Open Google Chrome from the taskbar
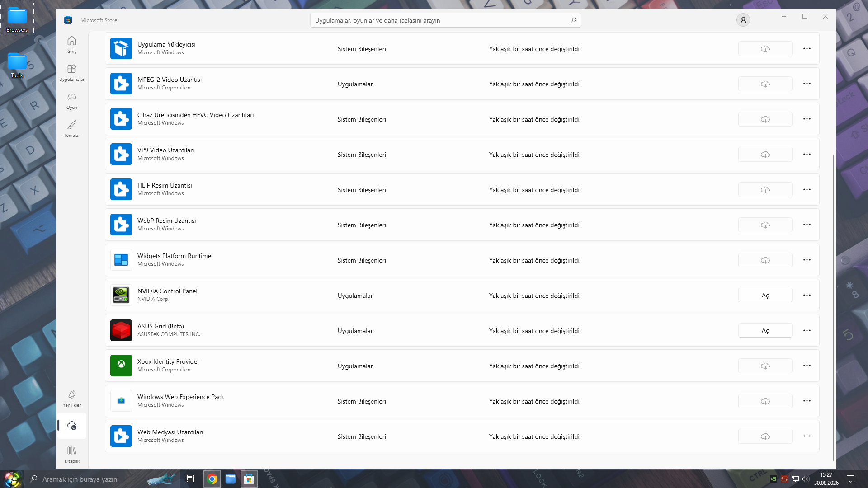This screenshot has height=488, width=868. tap(212, 479)
